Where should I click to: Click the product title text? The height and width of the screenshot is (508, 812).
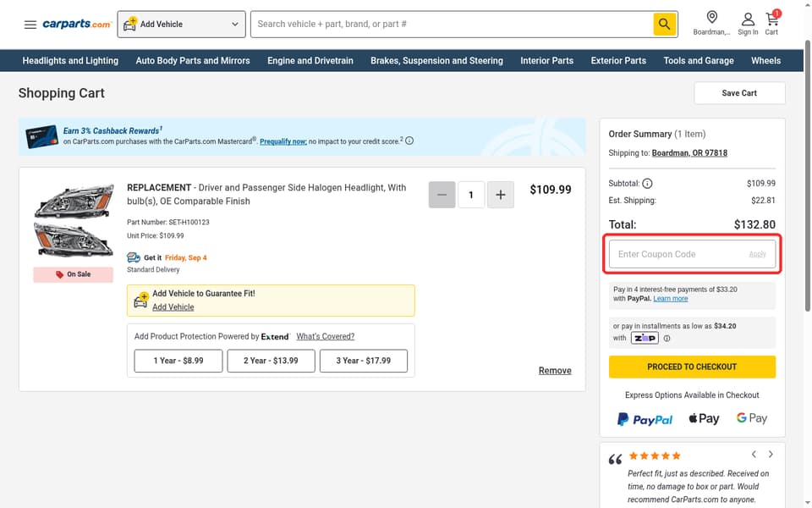coord(266,195)
